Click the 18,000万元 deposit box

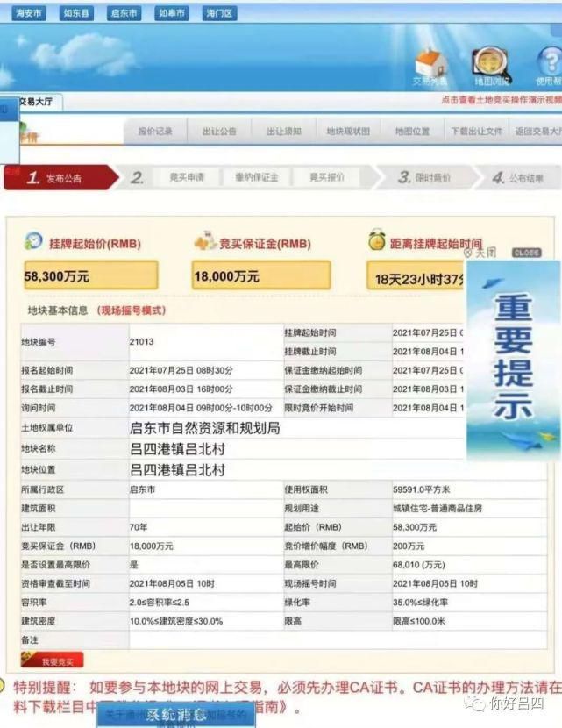[261, 275]
